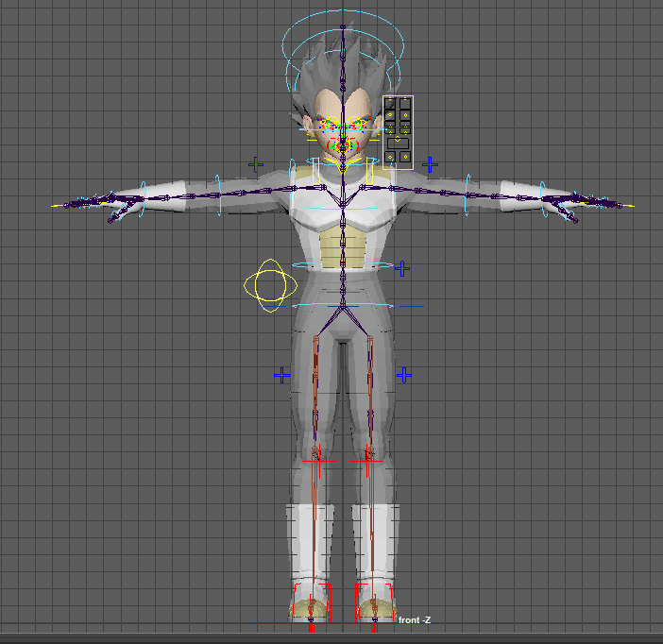
Task: Select bottom-left diamond handle in face panel
Action: [x=390, y=158]
